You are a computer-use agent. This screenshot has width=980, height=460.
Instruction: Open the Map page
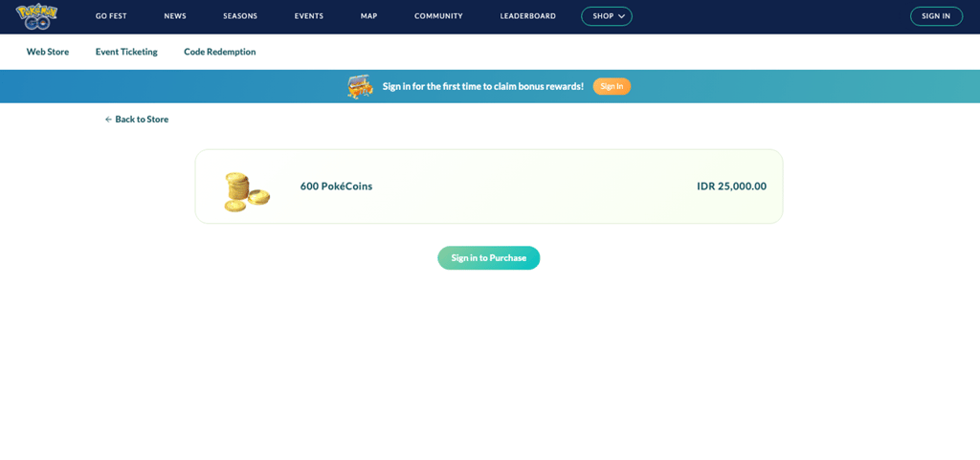(x=368, y=16)
